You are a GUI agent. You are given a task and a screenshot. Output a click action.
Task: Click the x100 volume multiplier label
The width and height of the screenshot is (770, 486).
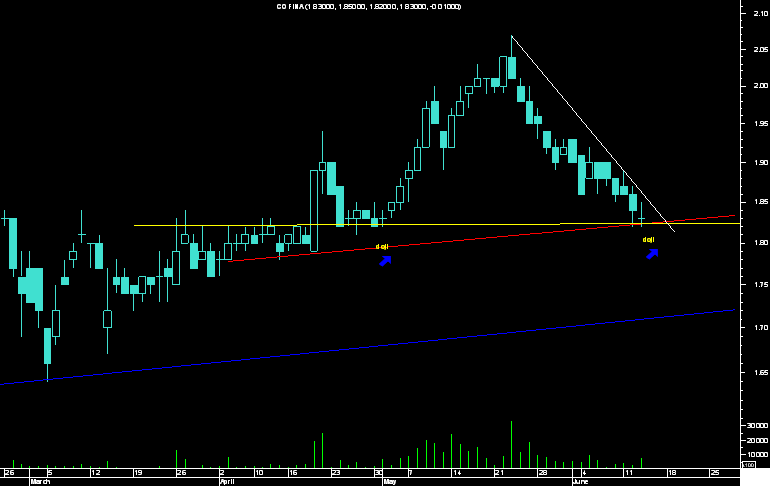point(748,464)
